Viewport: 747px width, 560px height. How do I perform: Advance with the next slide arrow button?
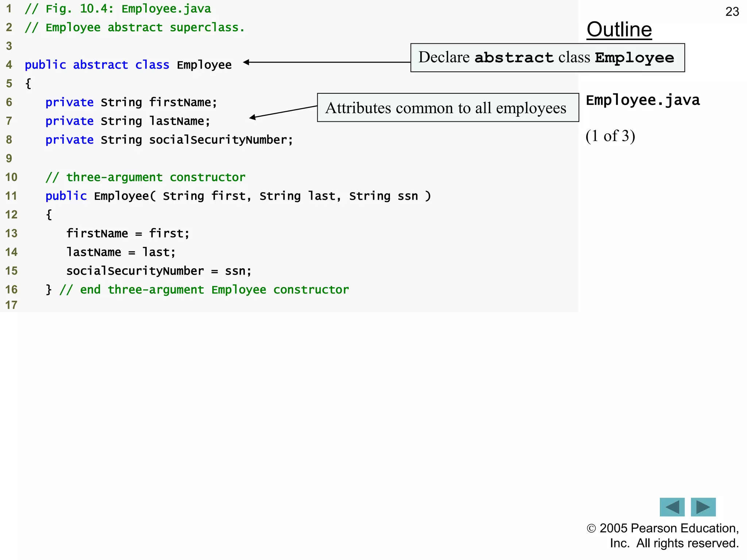[x=703, y=507]
